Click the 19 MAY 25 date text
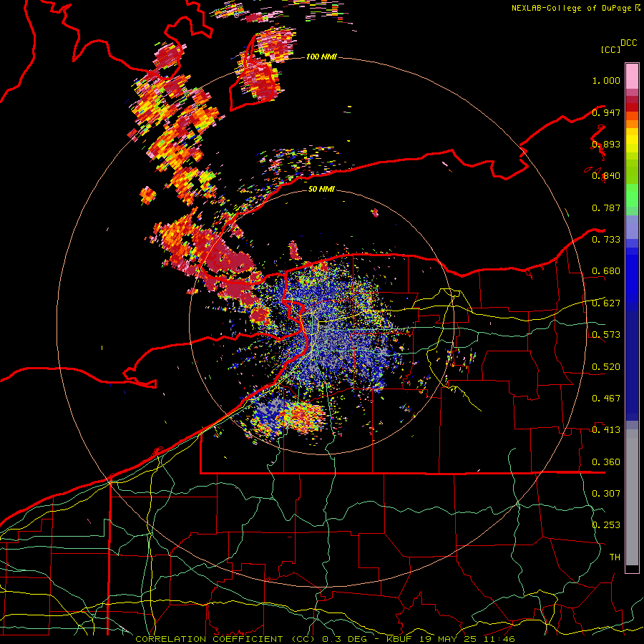 pos(447,639)
